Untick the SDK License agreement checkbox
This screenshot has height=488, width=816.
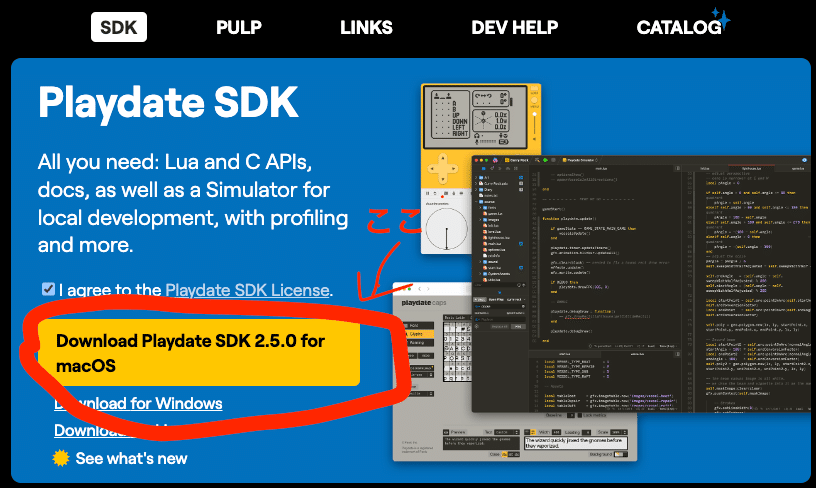(x=48, y=289)
